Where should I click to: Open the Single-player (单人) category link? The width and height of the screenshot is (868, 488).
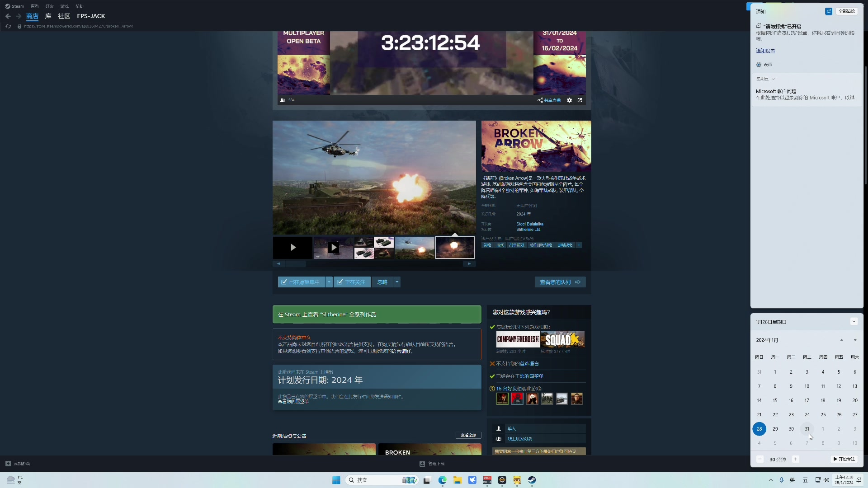(538, 428)
